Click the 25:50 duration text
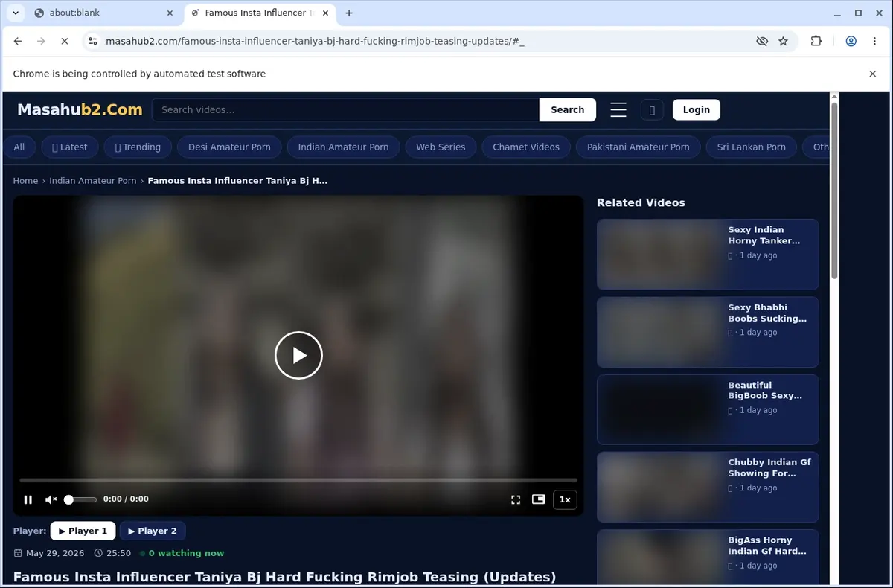Viewport: 893px width, 588px height. 119,553
